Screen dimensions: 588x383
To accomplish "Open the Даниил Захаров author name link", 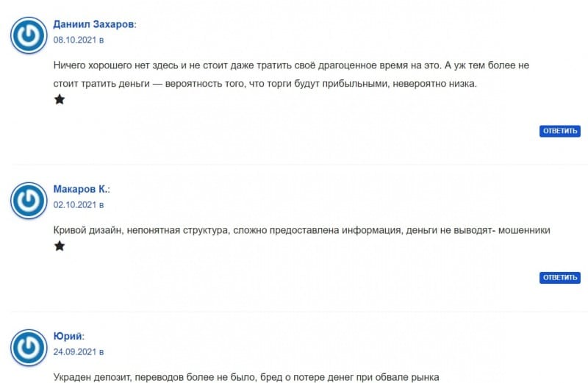I will pos(93,24).
